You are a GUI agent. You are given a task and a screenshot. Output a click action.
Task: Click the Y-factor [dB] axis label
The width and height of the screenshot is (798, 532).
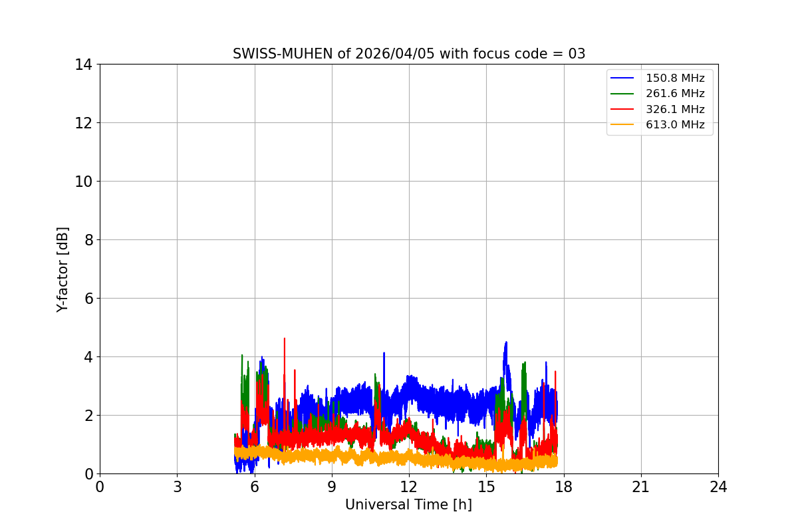[63, 269]
